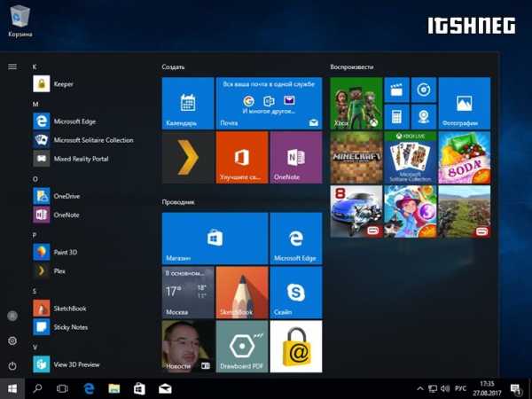The image size is (532, 399).
Task: Open the Фотографии photos tile
Action: [464, 103]
